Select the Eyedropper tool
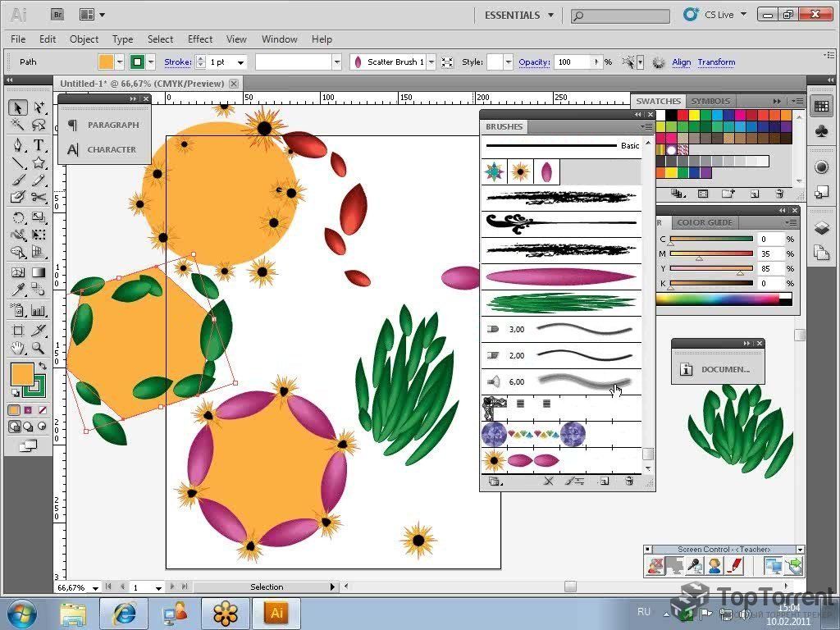 pyautogui.click(x=18, y=290)
